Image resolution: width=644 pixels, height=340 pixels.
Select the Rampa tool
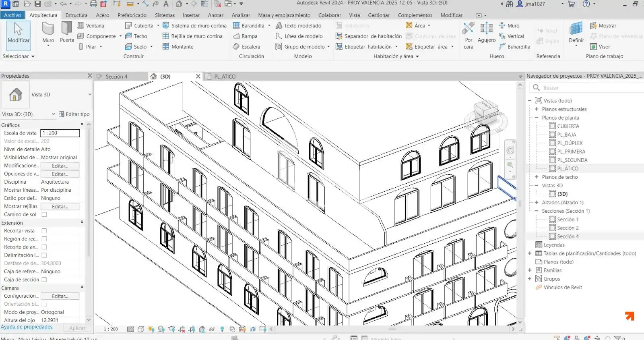pos(245,36)
